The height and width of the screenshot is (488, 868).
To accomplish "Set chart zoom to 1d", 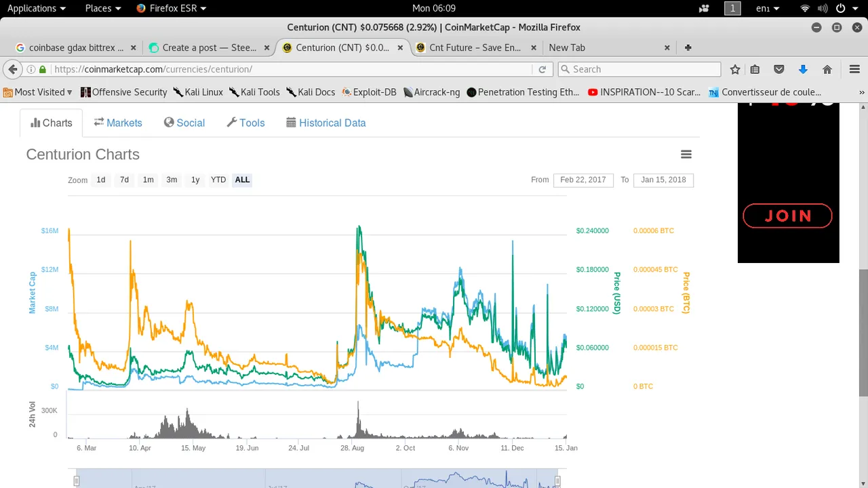I will click(100, 180).
